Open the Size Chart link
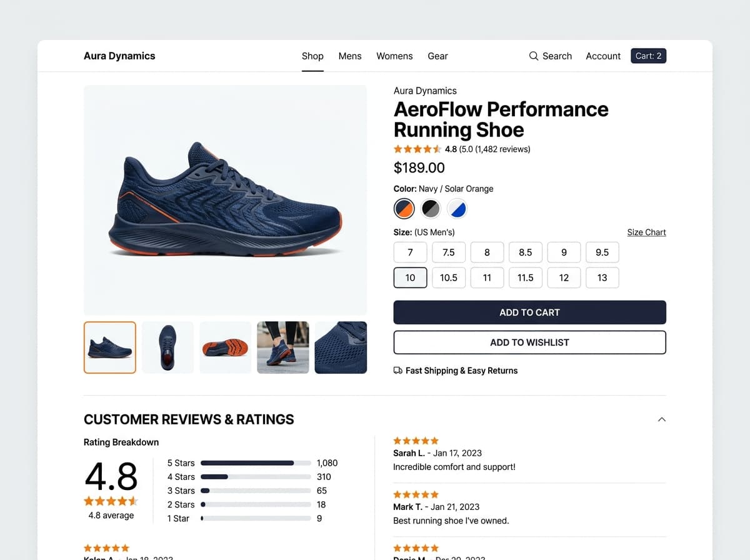The width and height of the screenshot is (750, 560). click(646, 232)
